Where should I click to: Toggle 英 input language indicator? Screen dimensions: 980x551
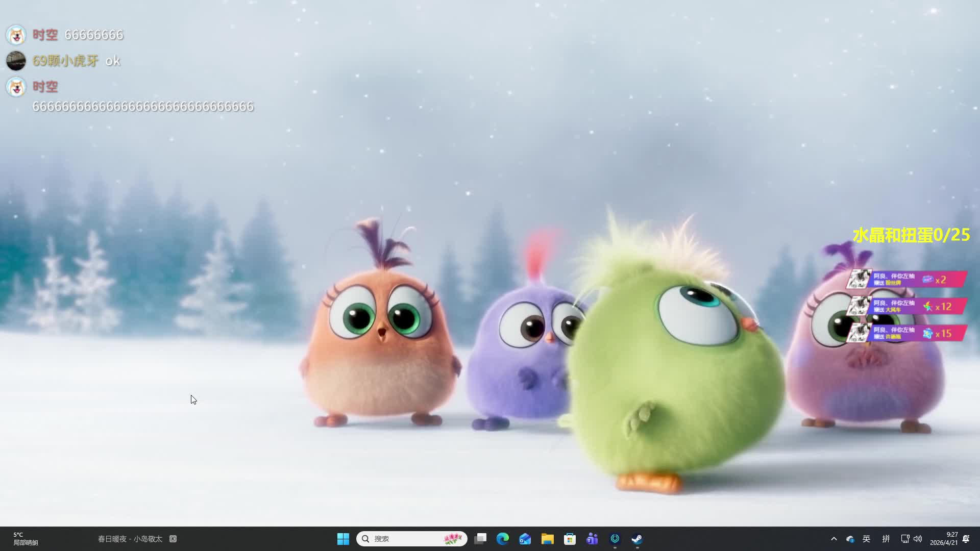coord(867,539)
